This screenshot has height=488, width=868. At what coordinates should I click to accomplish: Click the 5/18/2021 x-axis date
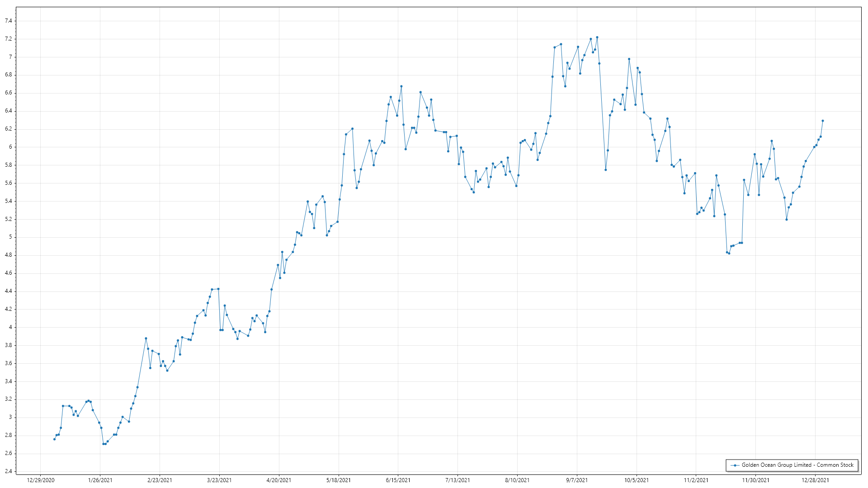[x=339, y=480]
